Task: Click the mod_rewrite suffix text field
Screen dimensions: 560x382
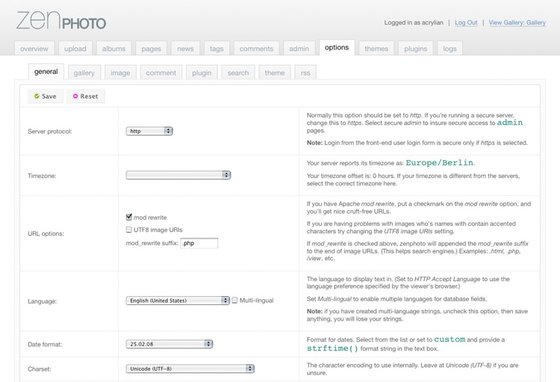Action: (x=199, y=243)
